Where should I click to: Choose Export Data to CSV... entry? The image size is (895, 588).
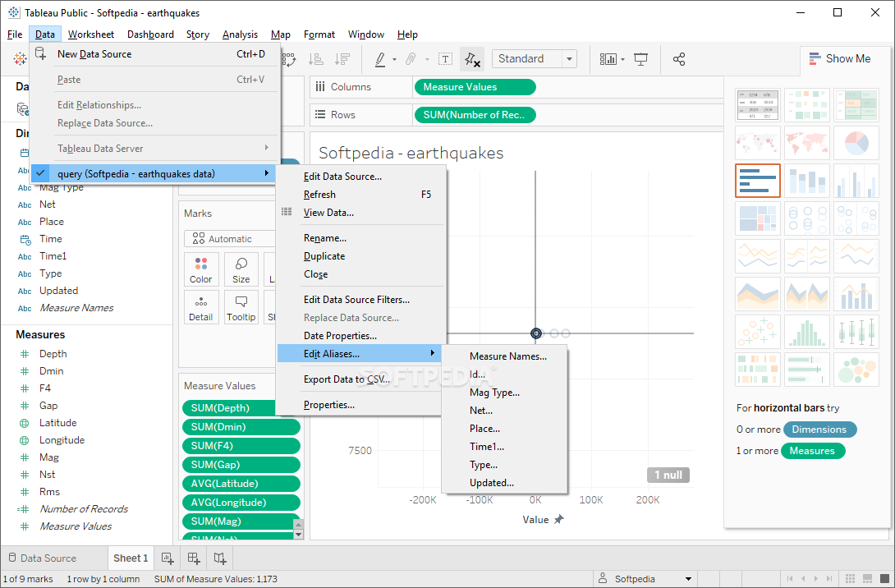[x=360, y=379]
